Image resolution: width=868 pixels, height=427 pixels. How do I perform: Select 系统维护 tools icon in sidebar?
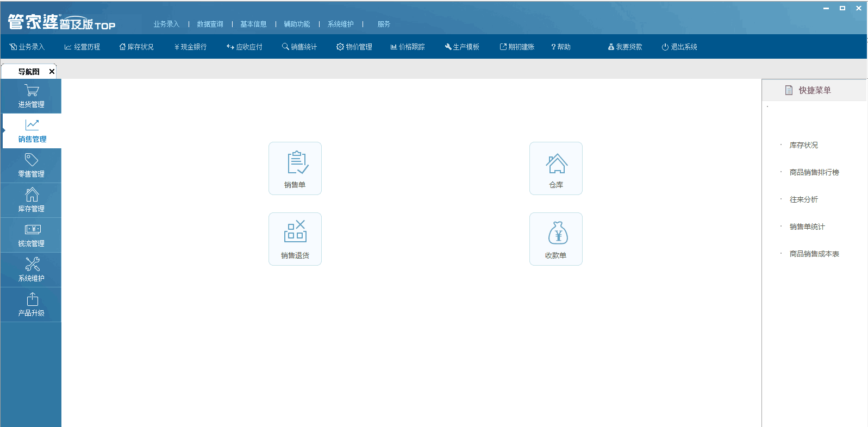[x=31, y=270]
